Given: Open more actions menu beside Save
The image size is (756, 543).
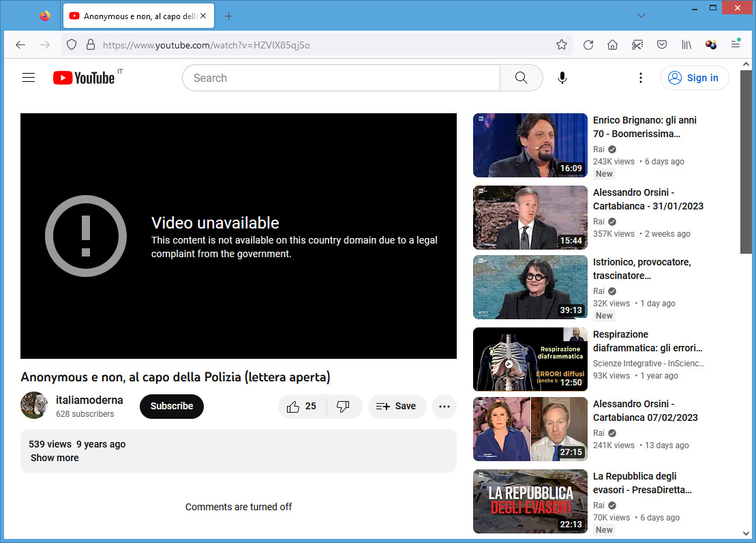Looking at the screenshot, I should click(x=444, y=407).
